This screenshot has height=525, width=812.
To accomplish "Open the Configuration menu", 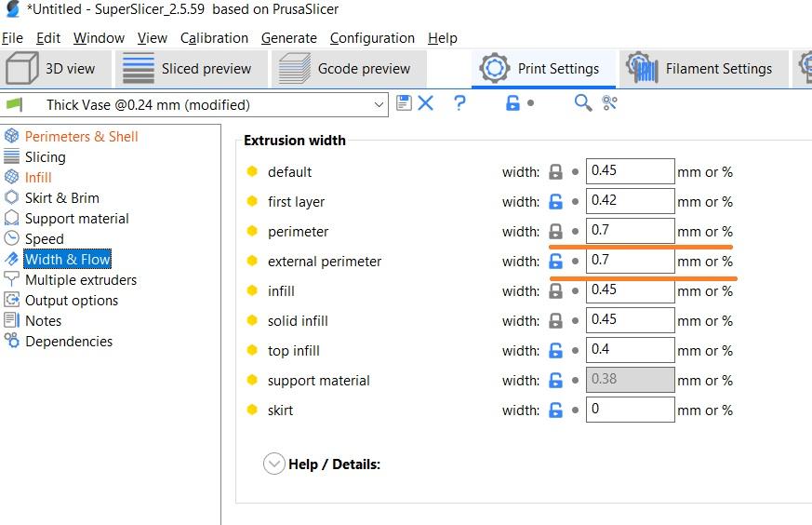I will click(372, 38).
